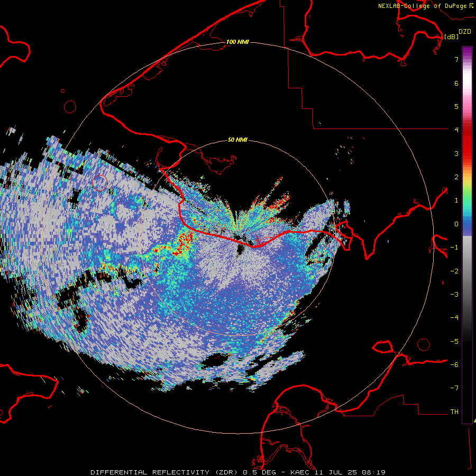This screenshot has height=476, width=476.
Task: Click the 4 value on the color scale
Action: 456,130
